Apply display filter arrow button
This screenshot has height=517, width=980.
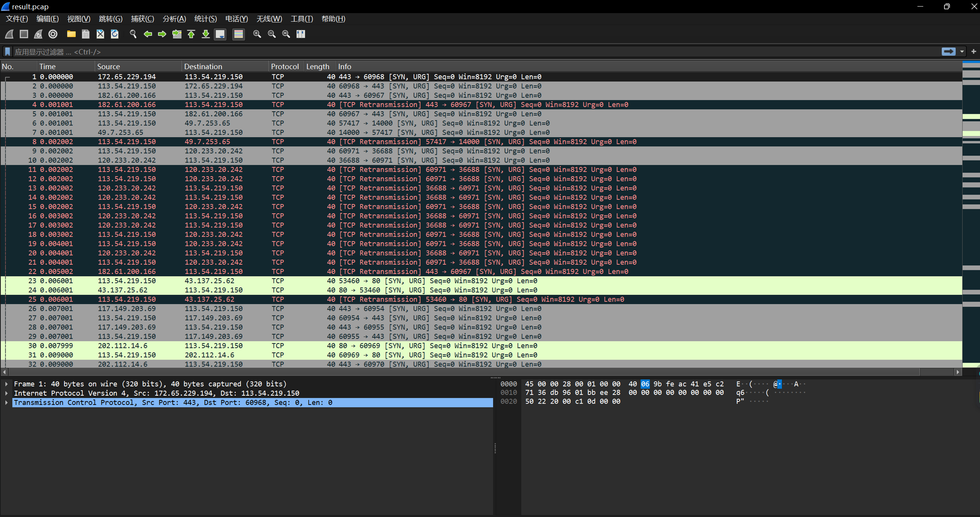pyautogui.click(x=948, y=52)
